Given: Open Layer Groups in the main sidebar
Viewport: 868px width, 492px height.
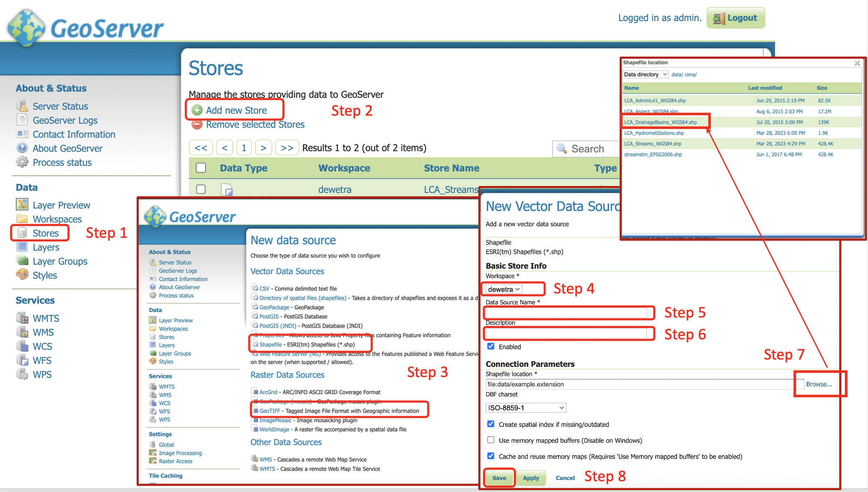Looking at the screenshot, I should (x=60, y=261).
